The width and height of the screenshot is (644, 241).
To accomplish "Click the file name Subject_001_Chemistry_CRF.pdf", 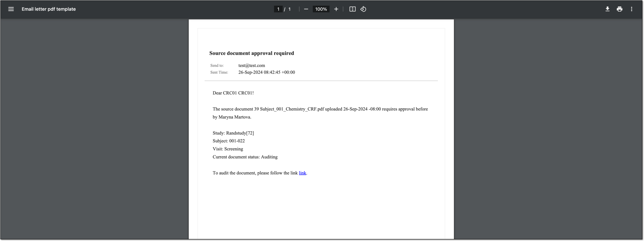I will tap(292, 109).
